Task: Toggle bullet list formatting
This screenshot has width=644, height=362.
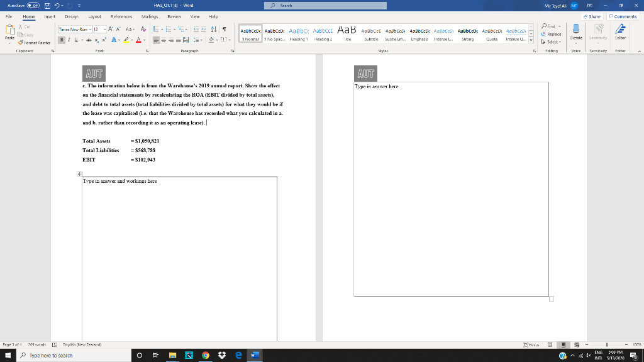Action: [x=155, y=29]
